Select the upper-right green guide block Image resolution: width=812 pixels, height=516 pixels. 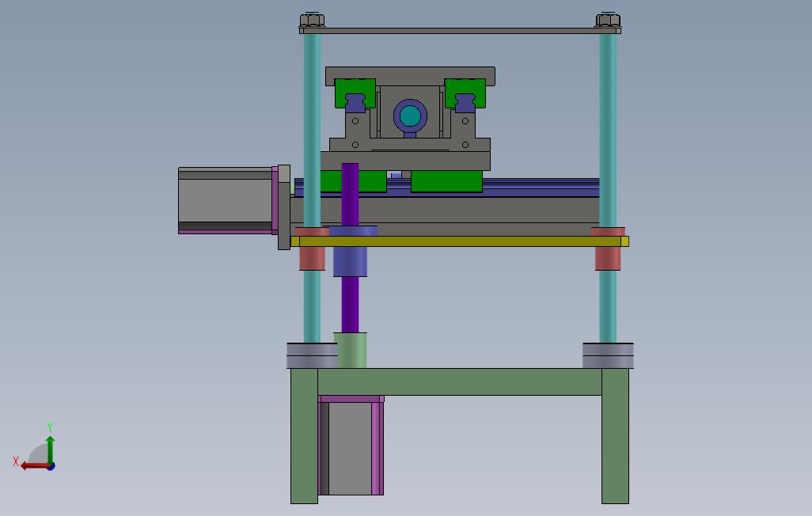(465, 88)
